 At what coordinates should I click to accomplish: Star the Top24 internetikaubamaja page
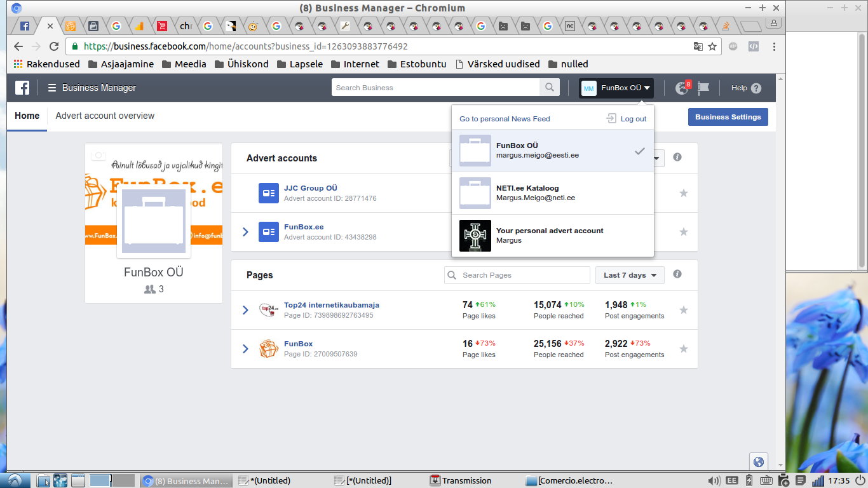tap(684, 309)
